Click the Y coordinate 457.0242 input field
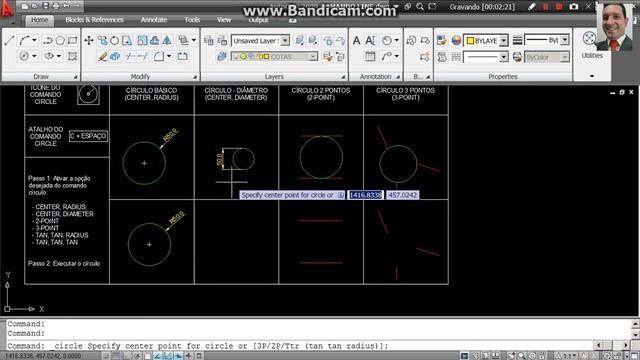This screenshot has width=640, height=360. pyautogui.click(x=402, y=195)
